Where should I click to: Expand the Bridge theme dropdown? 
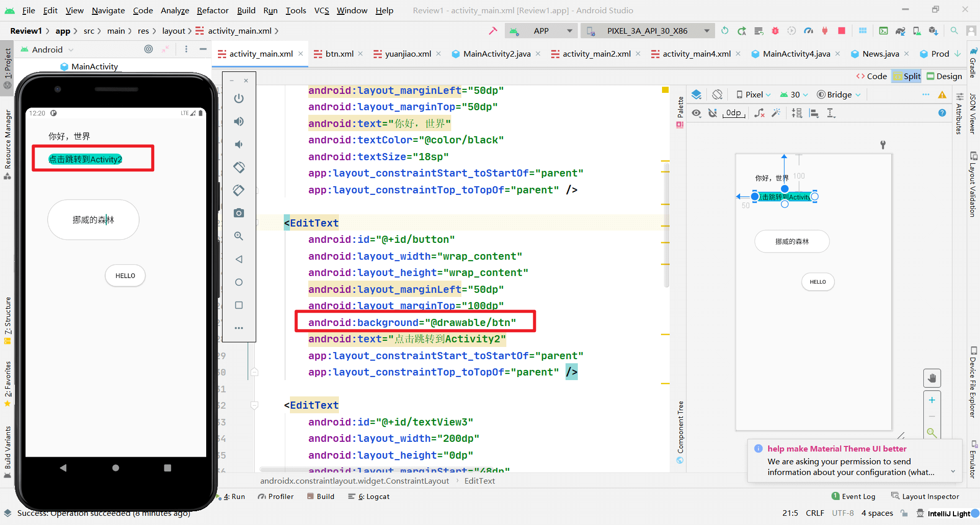pyautogui.click(x=839, y=94)
